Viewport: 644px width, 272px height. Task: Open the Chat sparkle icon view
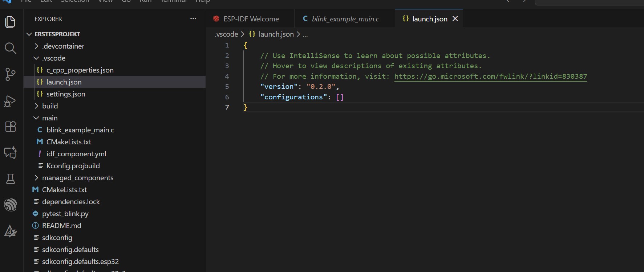10,153
